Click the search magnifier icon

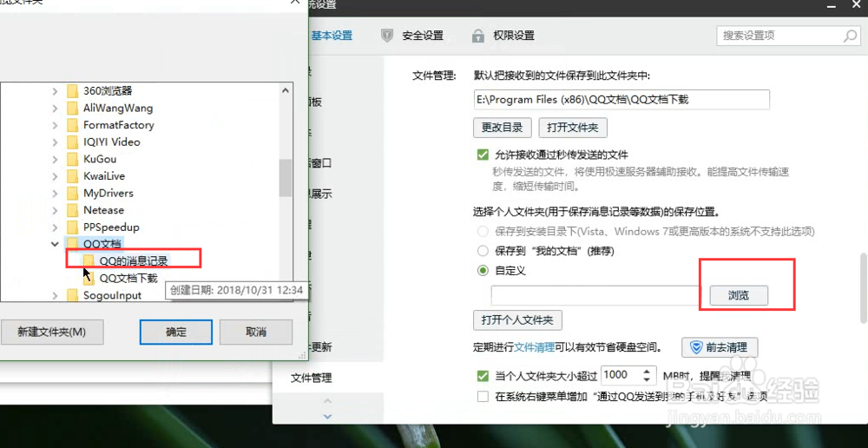coord(850,36)
